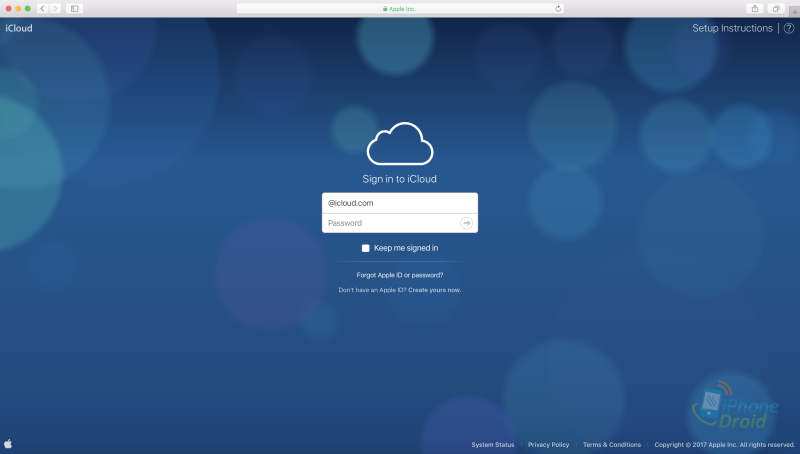Minimize the window with the yellow button
The width and height of the screenshot is (800, 454).
tap(18, 9)
